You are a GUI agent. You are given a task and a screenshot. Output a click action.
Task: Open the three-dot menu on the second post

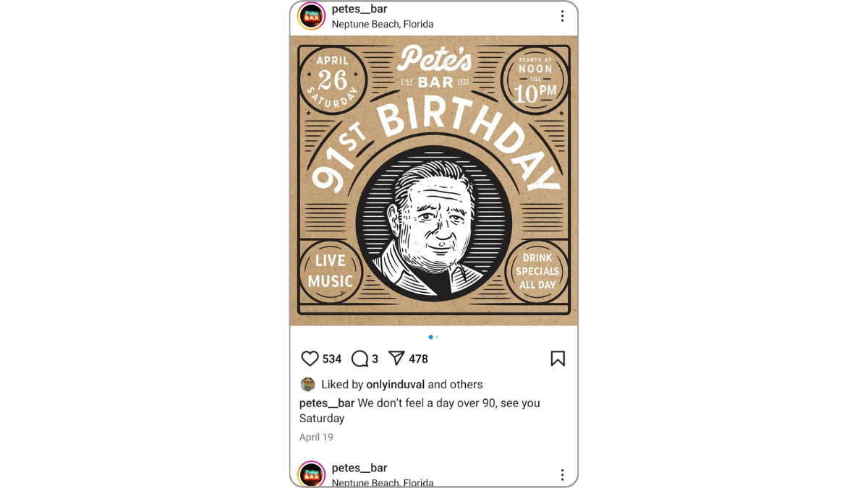pyautogui.click(x=562, y=475)
